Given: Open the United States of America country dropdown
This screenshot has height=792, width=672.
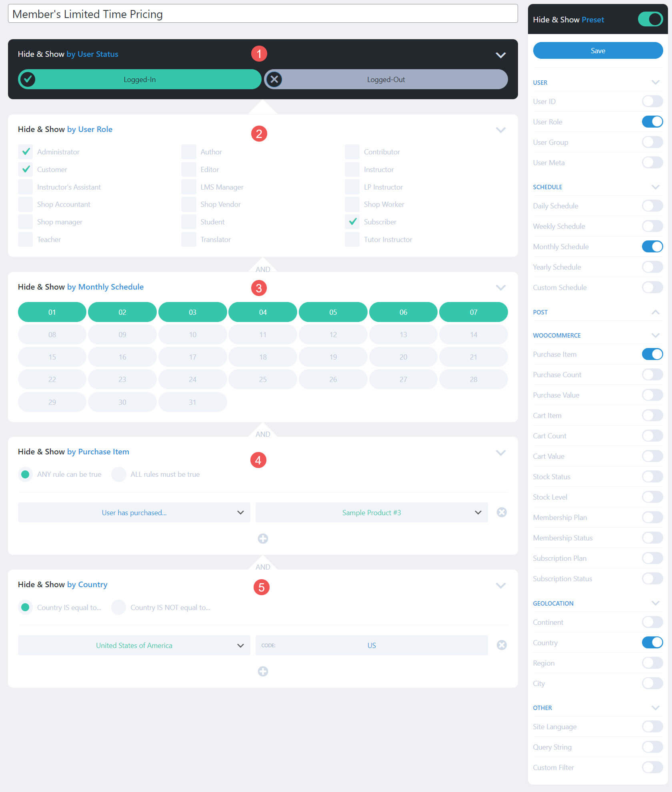Looking at the screenshot, I should point(134,645).
